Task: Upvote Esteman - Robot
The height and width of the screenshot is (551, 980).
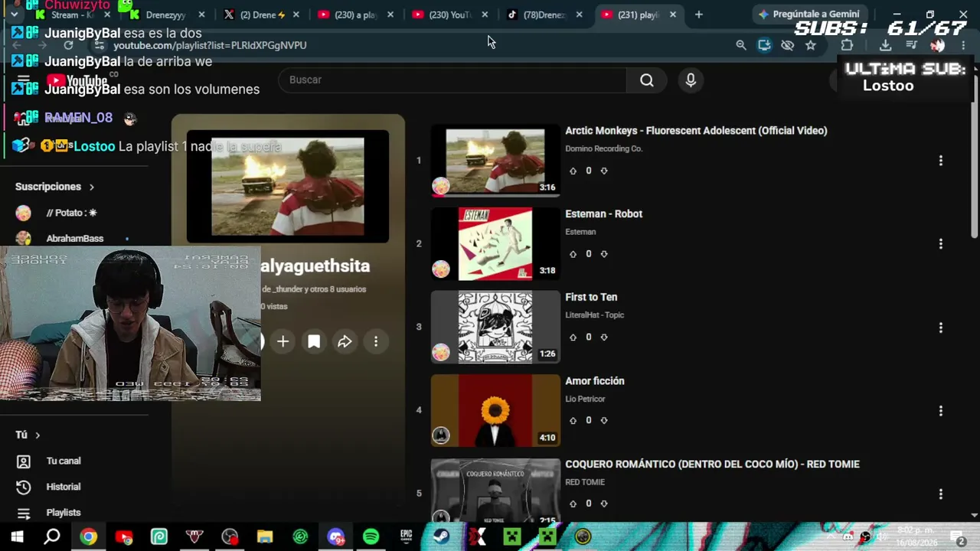Action: (573, 254)
